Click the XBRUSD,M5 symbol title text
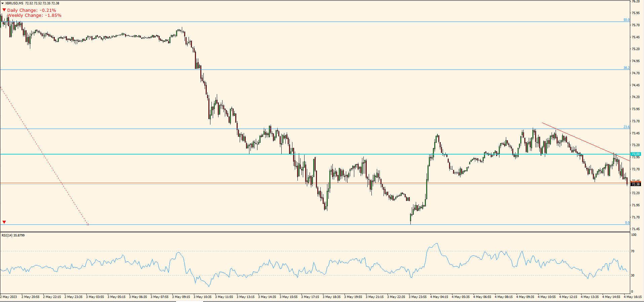The height and width of the screenshot is (302, 644). 14,3
